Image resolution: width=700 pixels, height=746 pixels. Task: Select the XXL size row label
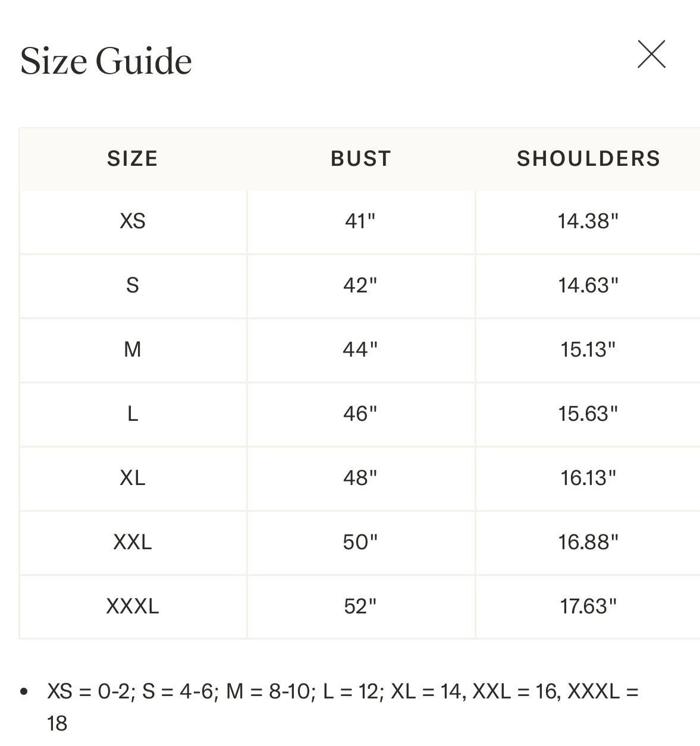tap(133, 542)
